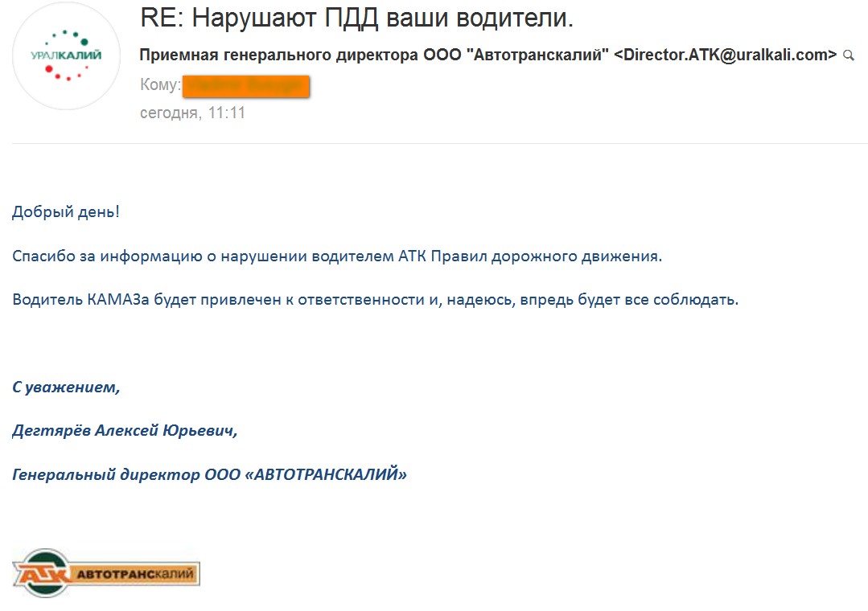
Task: Click the timestamp 'сегодня, 11:11'
Action: (192, 113)
